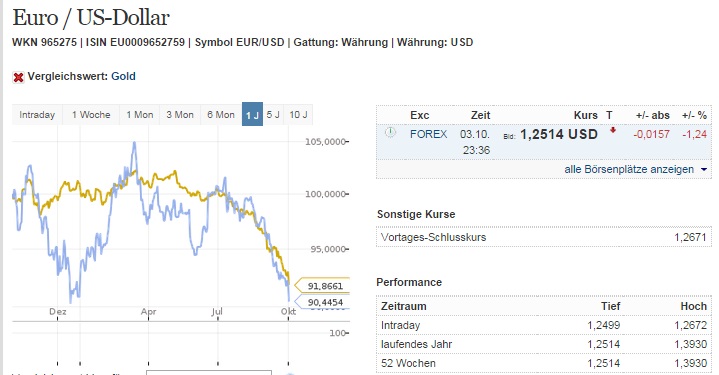Click the FOREX exchange link

(x=428, y=134)
